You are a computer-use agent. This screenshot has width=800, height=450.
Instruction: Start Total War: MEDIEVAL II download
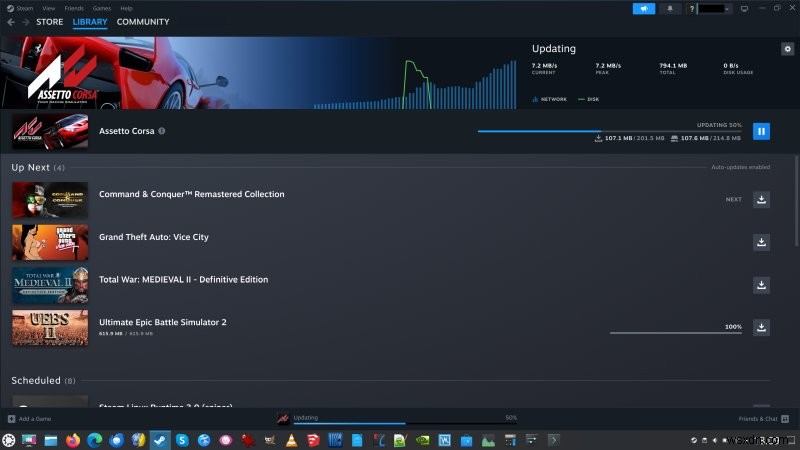[761, 285]
